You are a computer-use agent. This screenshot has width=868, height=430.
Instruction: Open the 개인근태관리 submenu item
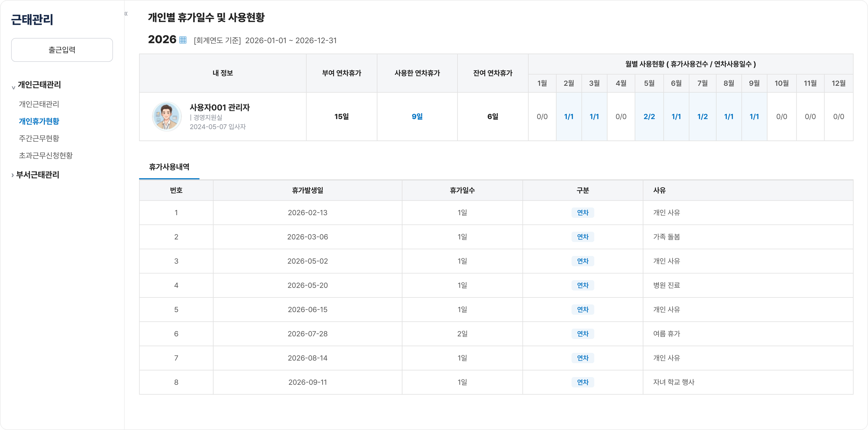pos(39,104)
